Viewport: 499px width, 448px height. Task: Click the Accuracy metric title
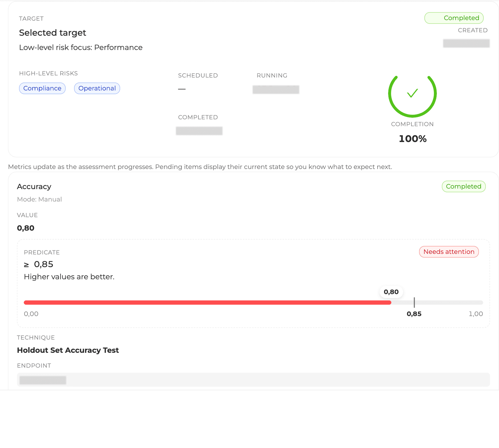click(x=34, y=187)
